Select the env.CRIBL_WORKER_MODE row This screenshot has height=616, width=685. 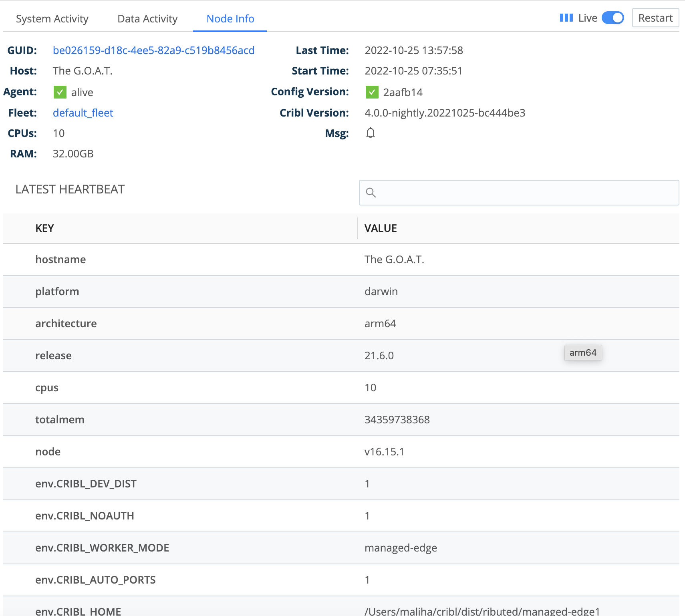(x=342, y=548)
